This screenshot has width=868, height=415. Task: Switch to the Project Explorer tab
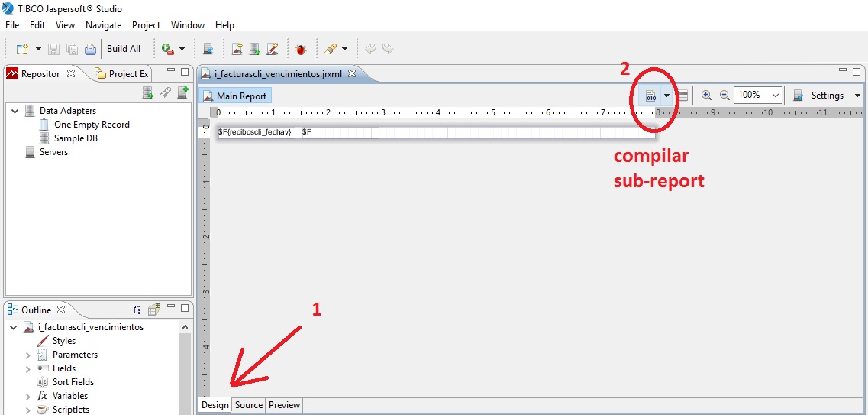pyautogui.click(x=122, y=73)
